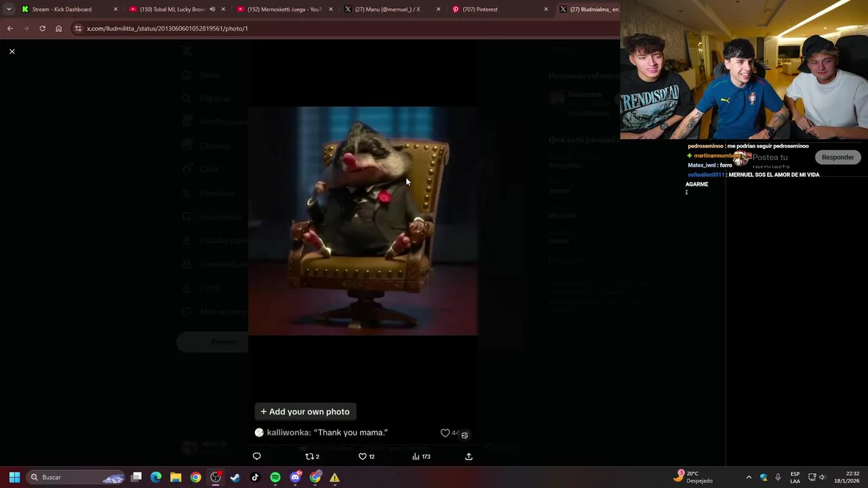Switch to Mernosketti Juega YouTube tab

[x=283, y=9]
